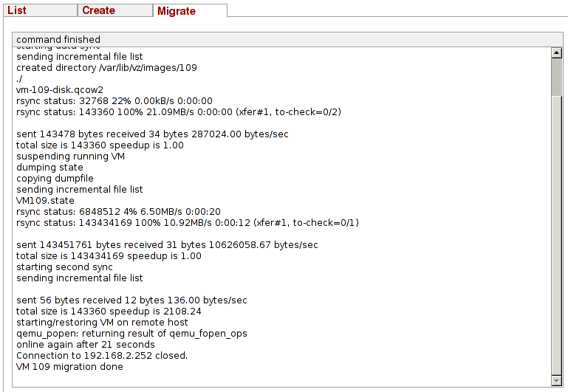Click the 'copying dumpfile' line

click(x=55, y=179)
